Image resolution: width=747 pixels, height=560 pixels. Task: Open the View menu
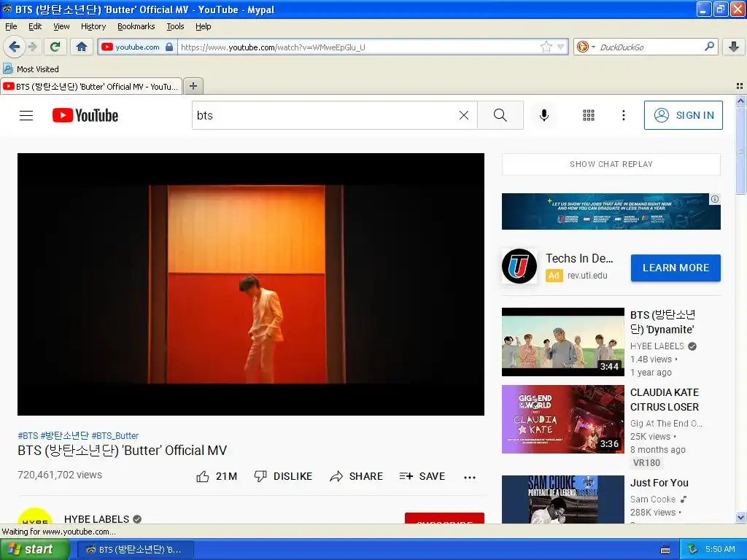pos(61,26)
